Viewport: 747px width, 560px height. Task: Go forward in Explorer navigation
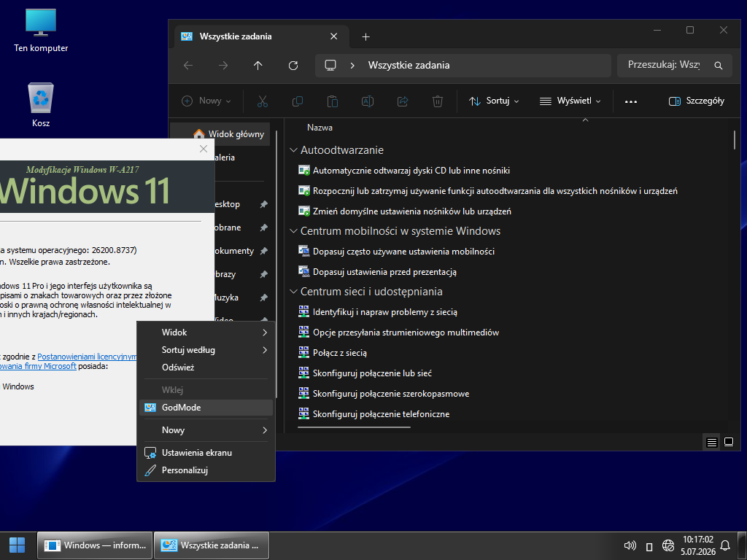coord(223,65)
